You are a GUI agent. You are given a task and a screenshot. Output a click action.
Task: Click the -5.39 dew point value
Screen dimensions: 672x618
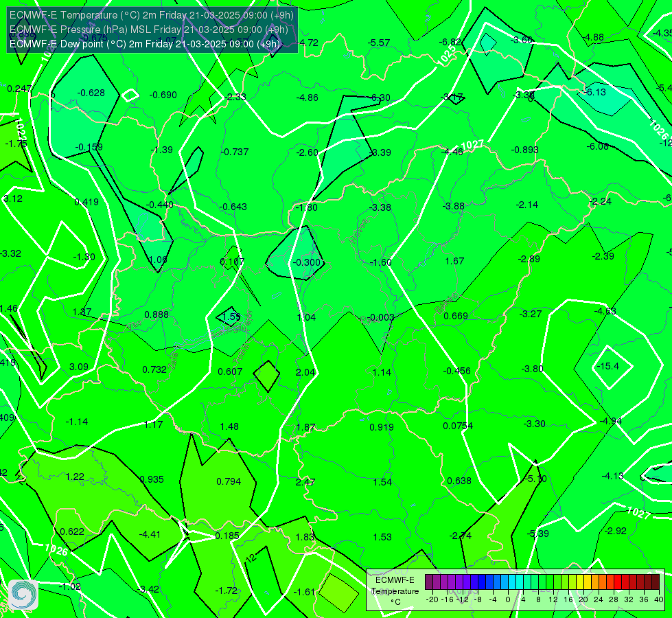pyautogui.click(x=538, y=534)
